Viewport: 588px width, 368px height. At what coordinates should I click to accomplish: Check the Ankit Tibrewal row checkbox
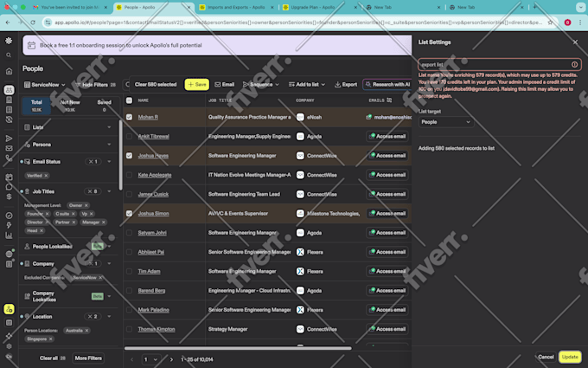[129, 136]
